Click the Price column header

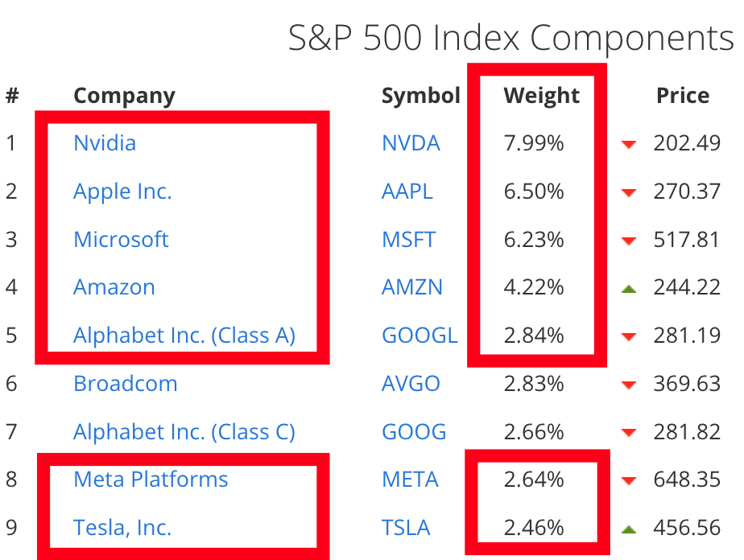[x=683, y=96]
